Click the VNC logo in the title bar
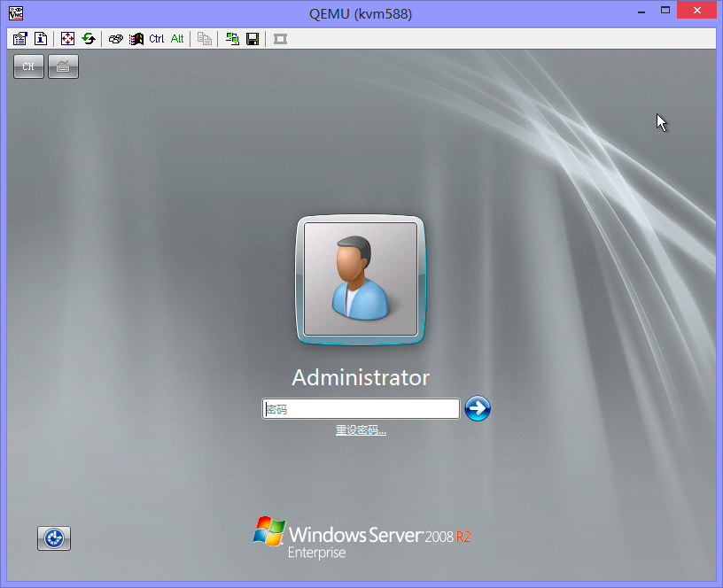The height and width of the screenshot is (588, 723). click(16, 13)
